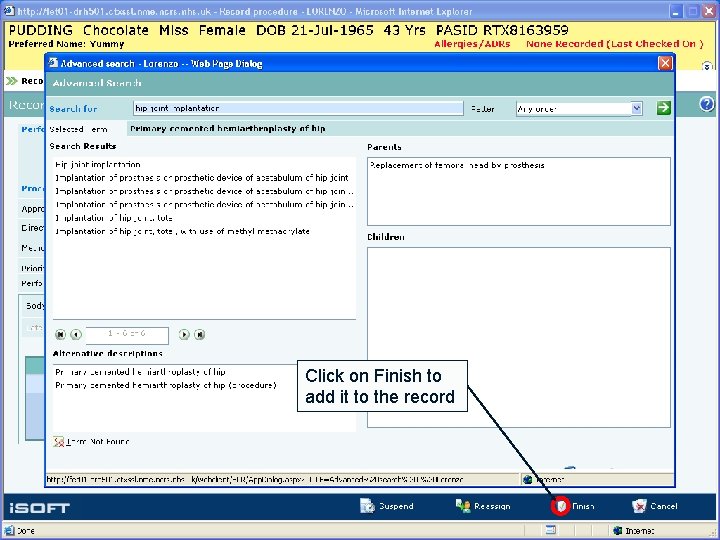720x540 pixels.
Task: Click the Cancel button
Action: [654, 506]
